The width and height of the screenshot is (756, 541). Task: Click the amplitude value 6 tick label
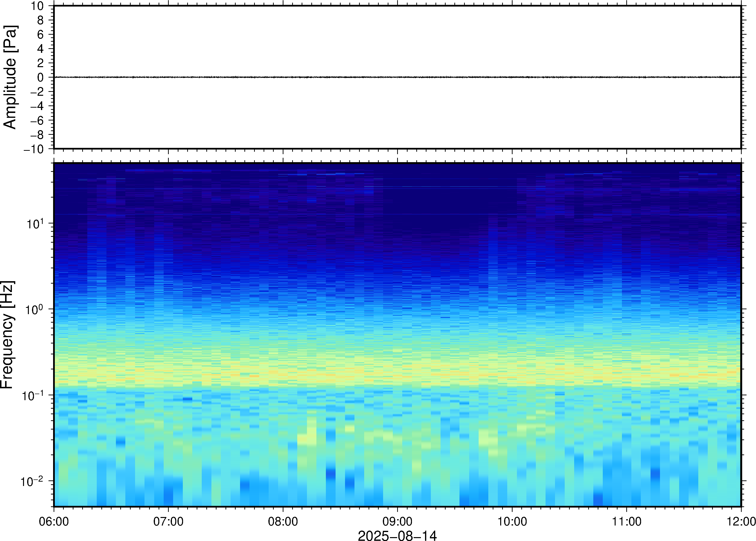[x=40, y=34]
